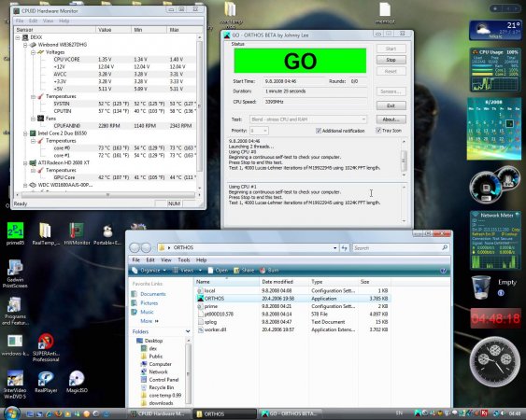
Task: Click the Date modified column header
Action: tap(284, 282)
